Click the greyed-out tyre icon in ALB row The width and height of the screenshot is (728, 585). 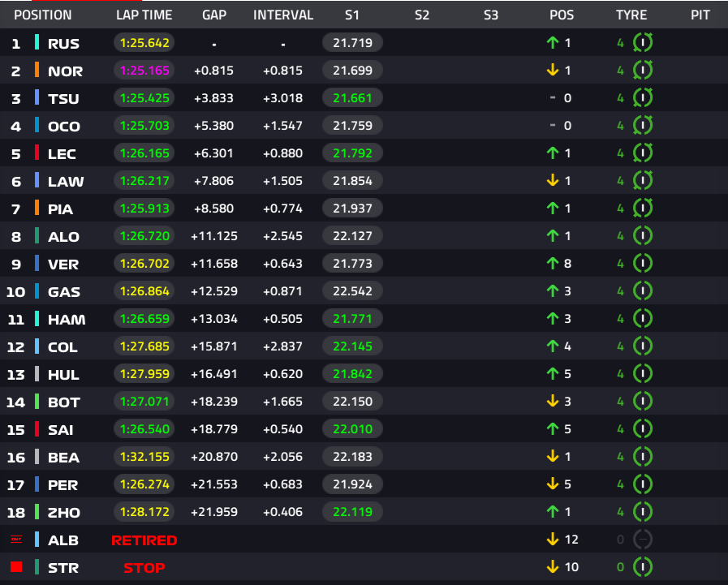click(x=643, y=540)
